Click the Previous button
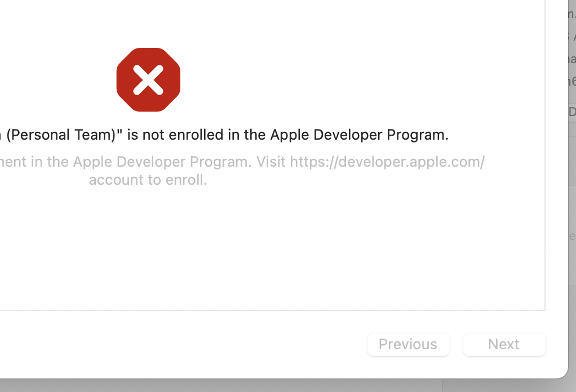The width and height of the screenshot is (576, 392). click(x=409, y=345)
